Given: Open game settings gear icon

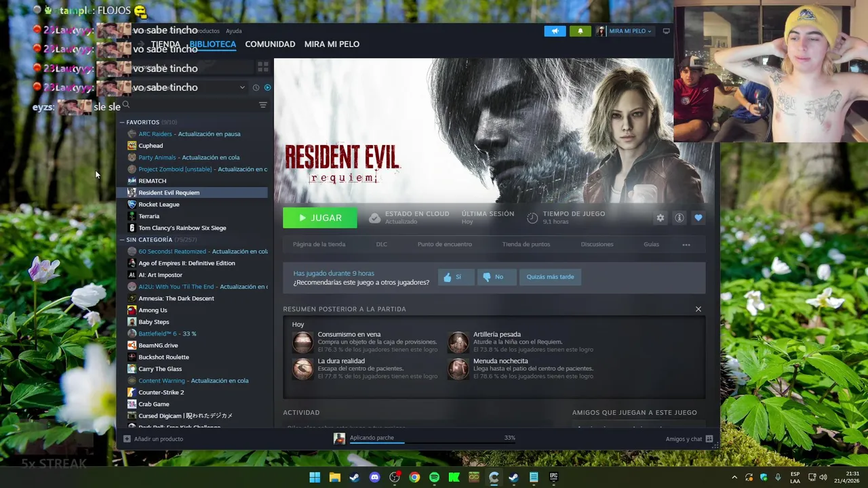Looking at the screenshot, I should point(660,218).
